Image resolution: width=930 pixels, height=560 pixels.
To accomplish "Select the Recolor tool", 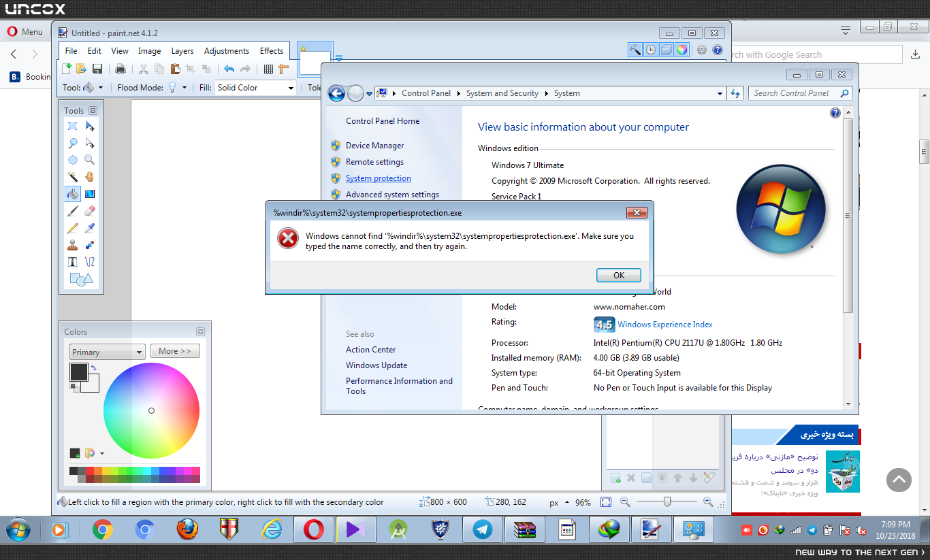I will (90, 245).
